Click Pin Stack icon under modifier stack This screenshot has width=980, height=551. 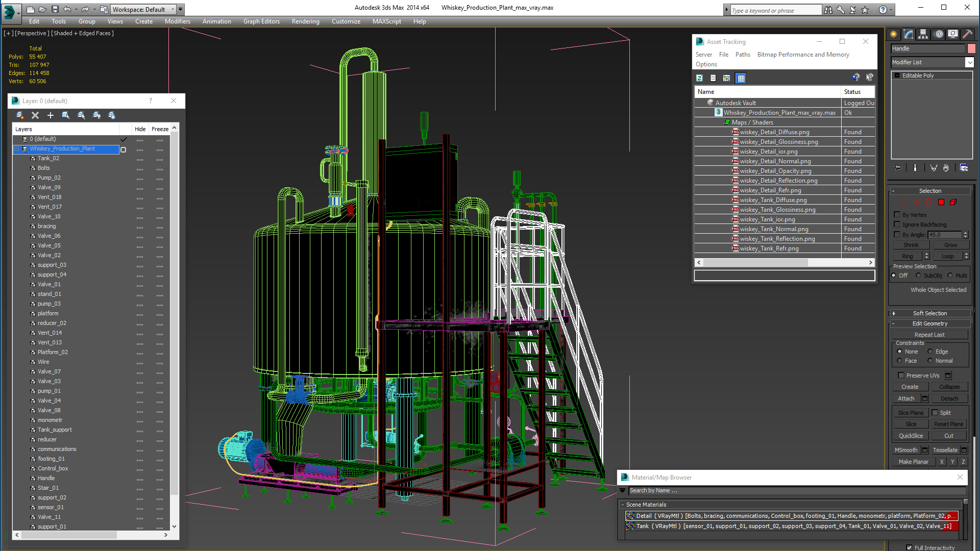(x=897, y=168)
